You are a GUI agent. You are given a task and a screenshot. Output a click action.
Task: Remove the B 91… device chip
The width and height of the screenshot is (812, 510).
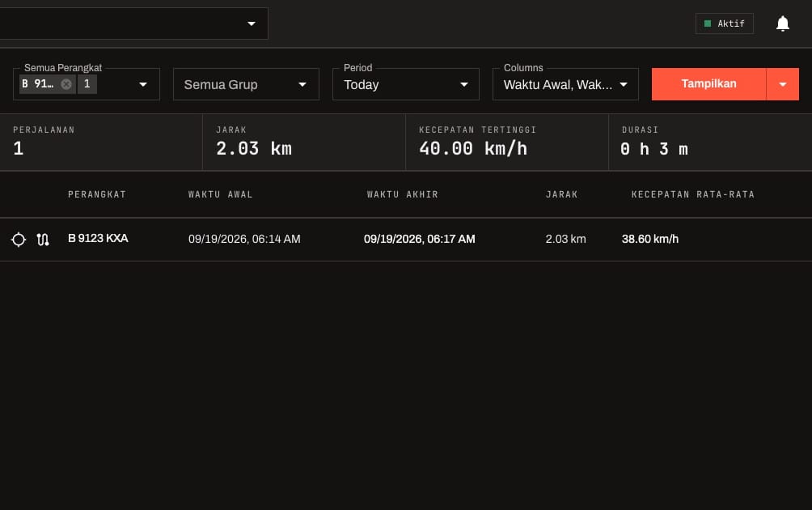pyautogui.click(x=66, y=84)
